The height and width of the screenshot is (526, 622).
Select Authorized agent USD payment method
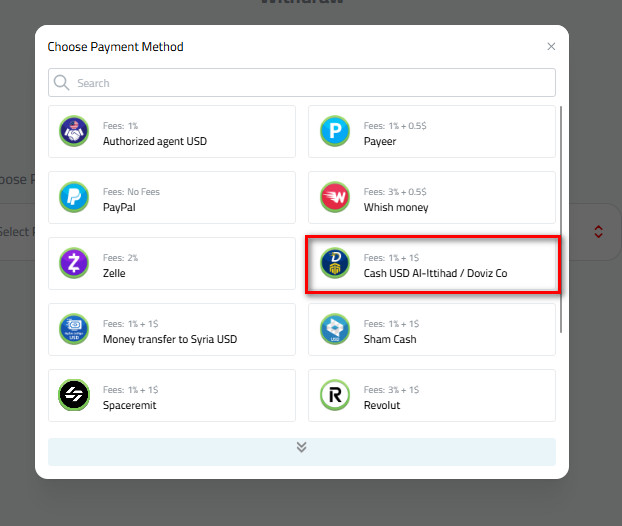[x=172, y=131]
